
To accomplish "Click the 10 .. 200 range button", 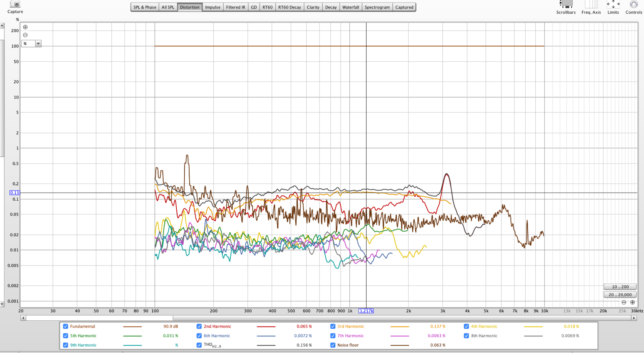I will pos(620,287).
